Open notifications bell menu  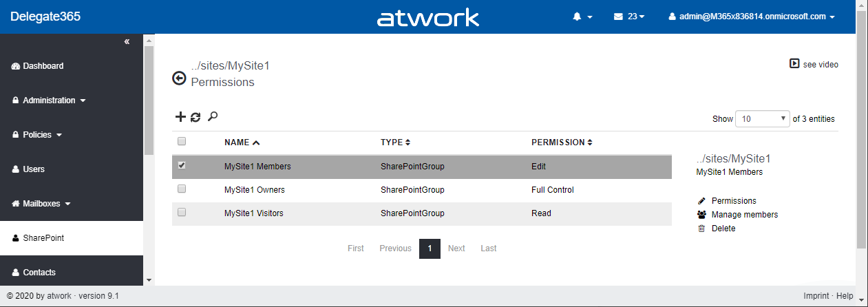tap(582, 17)
